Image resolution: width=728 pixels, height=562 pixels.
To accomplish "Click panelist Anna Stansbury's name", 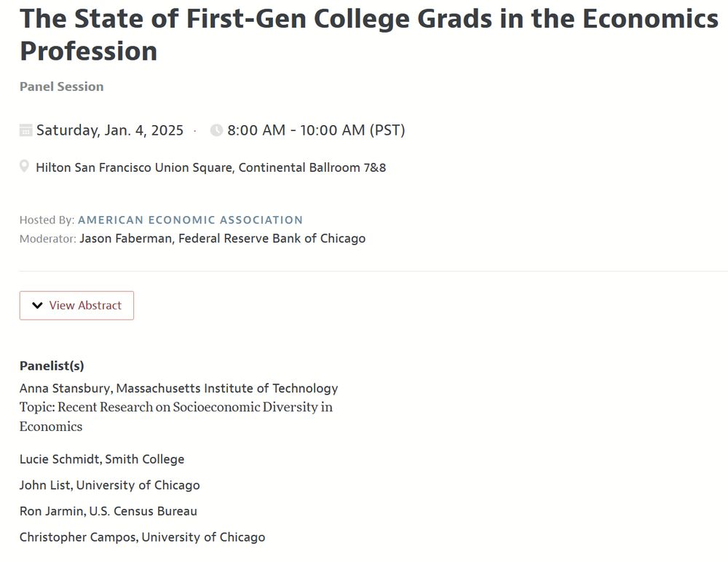I will [x=65, y=388].
